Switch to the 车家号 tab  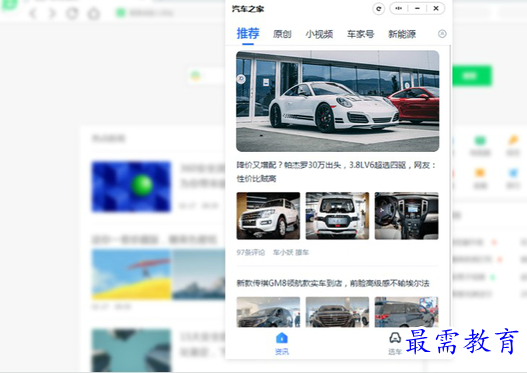coord(361,34)
